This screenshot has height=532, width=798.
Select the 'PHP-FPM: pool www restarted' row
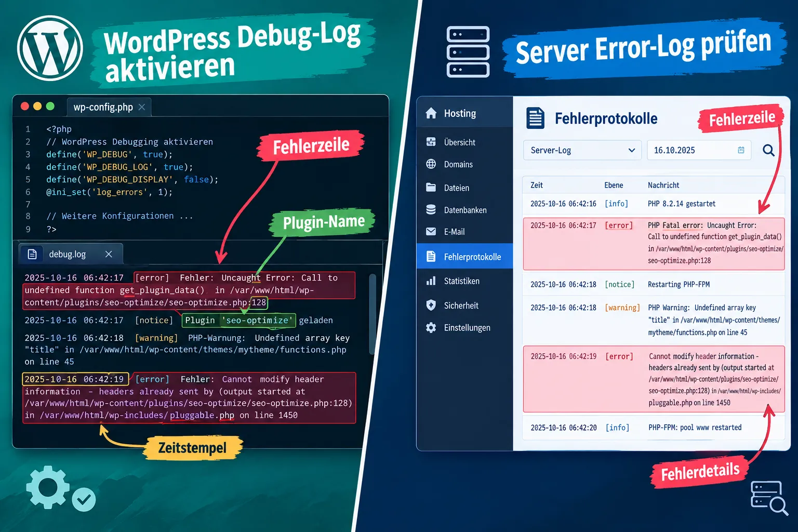pyautogui.click(x=654, y=427)
